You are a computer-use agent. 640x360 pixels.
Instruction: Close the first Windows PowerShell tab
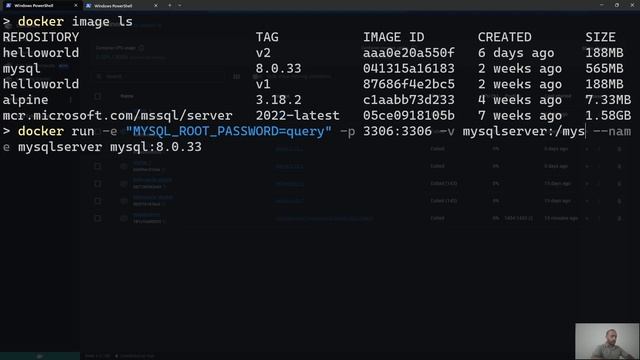tap(76, 6)
